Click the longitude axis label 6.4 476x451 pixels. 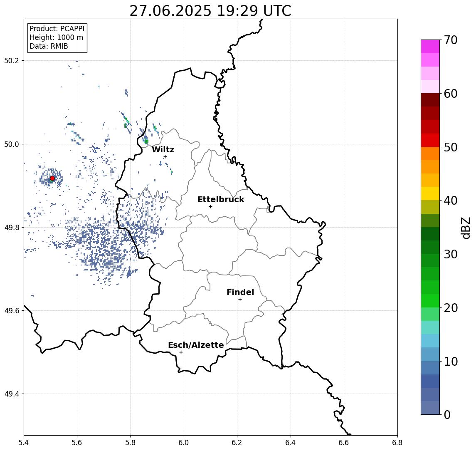[291, 443]
